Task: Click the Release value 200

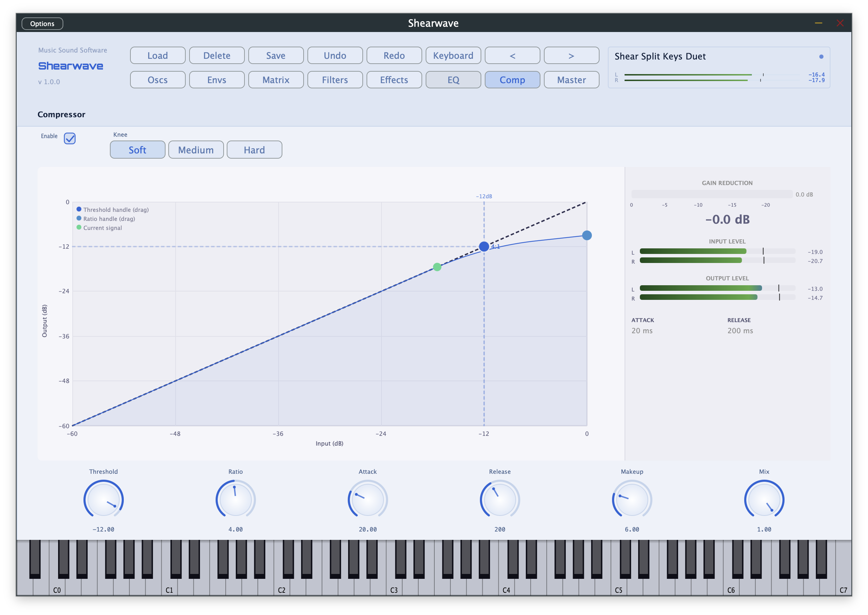Action: (x=500, y=529)
